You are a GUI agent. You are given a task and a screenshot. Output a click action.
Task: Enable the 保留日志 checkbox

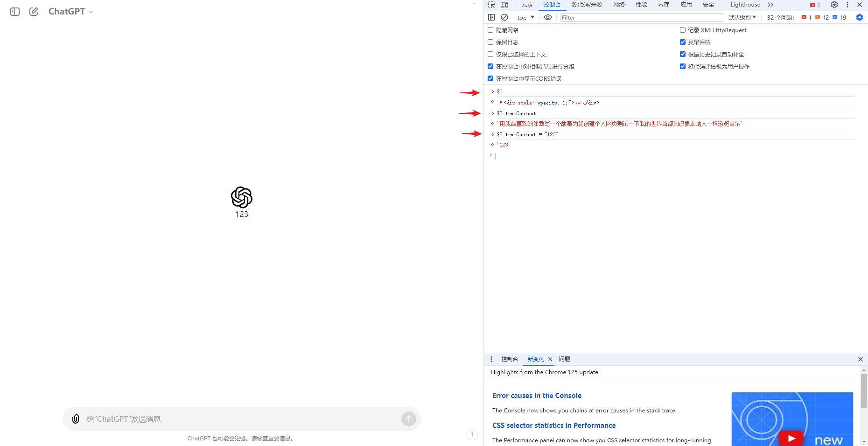coord(490,42)
